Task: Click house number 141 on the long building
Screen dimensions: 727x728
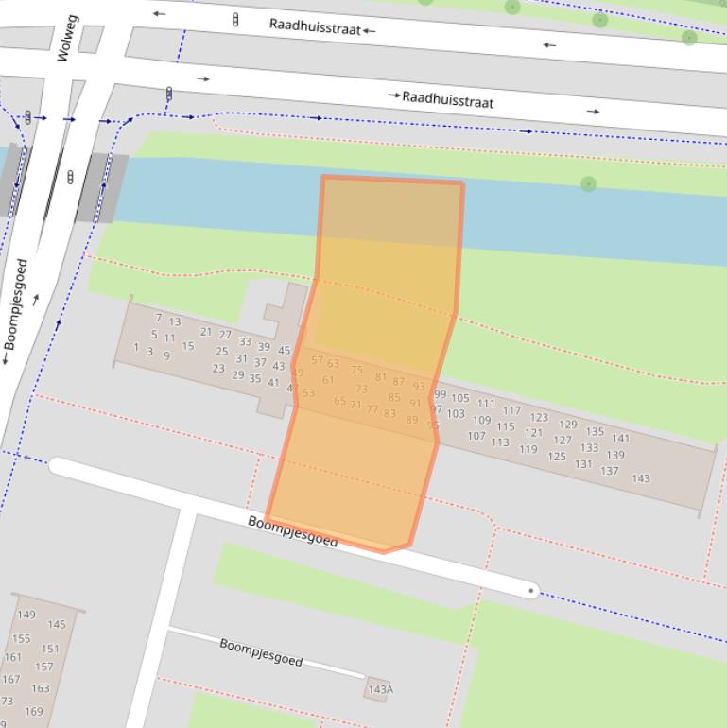Action: pyautogui.click(x=620, y=438)
